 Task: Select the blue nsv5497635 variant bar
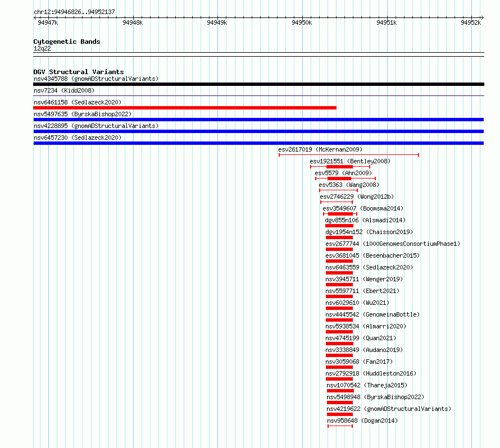click(258, 120)
